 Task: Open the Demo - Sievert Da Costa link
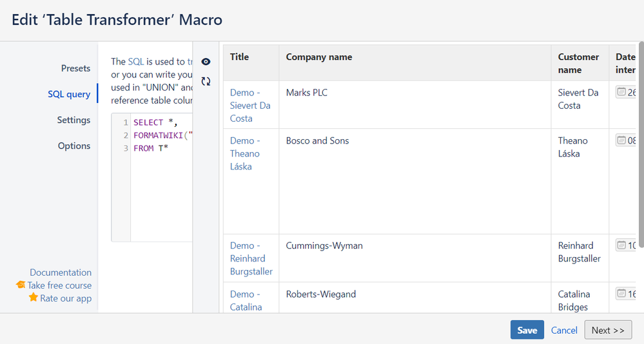(250, 105)
